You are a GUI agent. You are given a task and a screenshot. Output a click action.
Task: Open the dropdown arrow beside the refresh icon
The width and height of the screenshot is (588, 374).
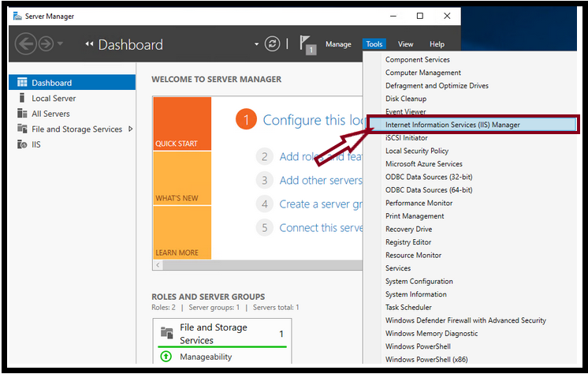coord(256,44)
